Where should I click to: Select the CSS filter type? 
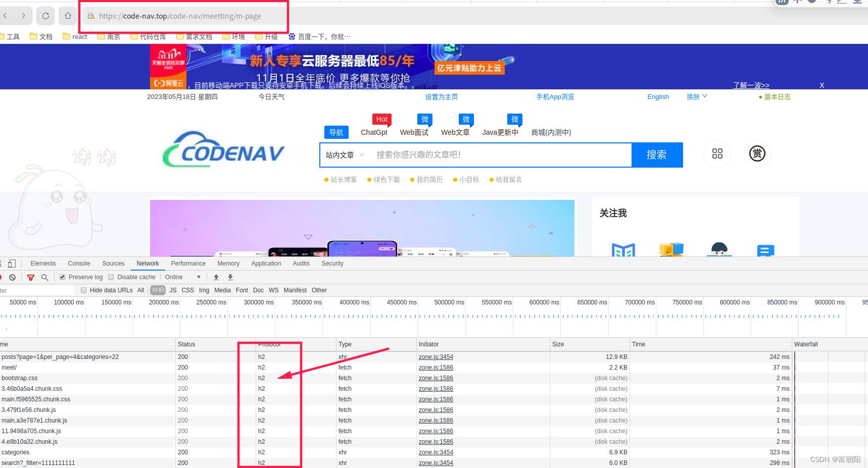coord(188,290)
